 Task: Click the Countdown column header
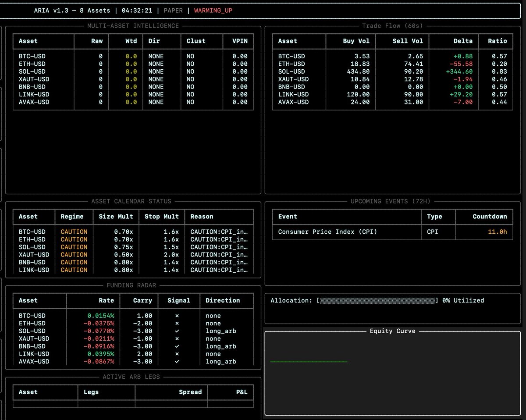point(490,216)
